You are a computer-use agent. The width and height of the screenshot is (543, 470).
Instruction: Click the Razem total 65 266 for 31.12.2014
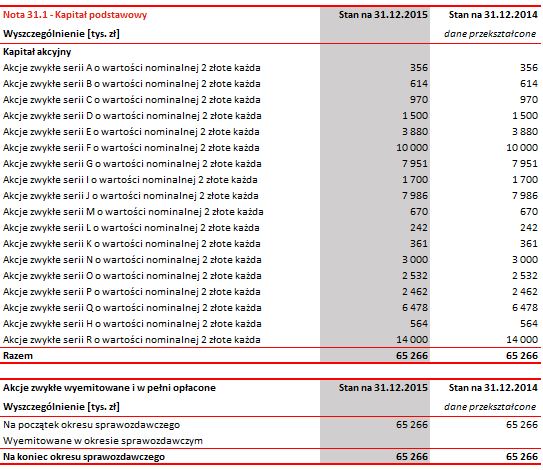tap(522, 356)
